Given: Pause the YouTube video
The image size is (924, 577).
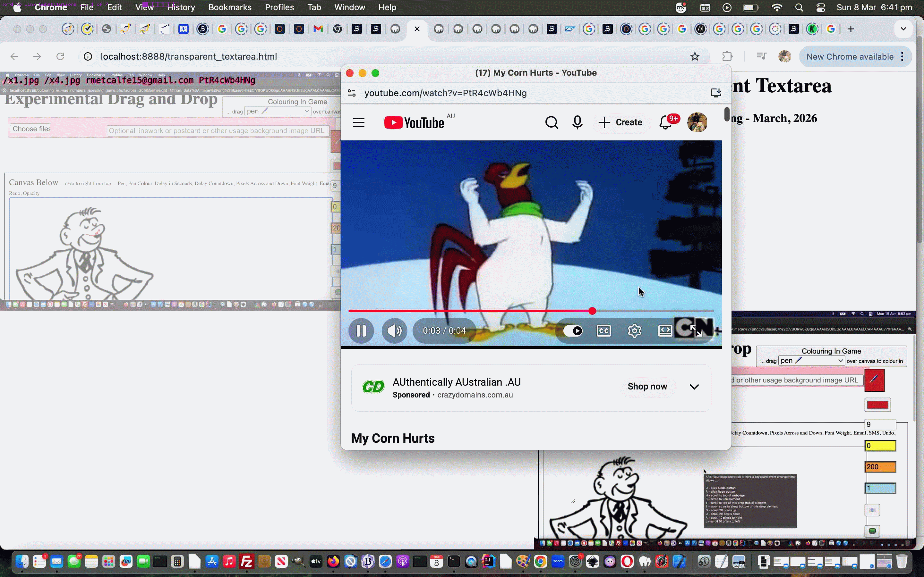Looking at the screenshot, I should [x=361, y=330].
